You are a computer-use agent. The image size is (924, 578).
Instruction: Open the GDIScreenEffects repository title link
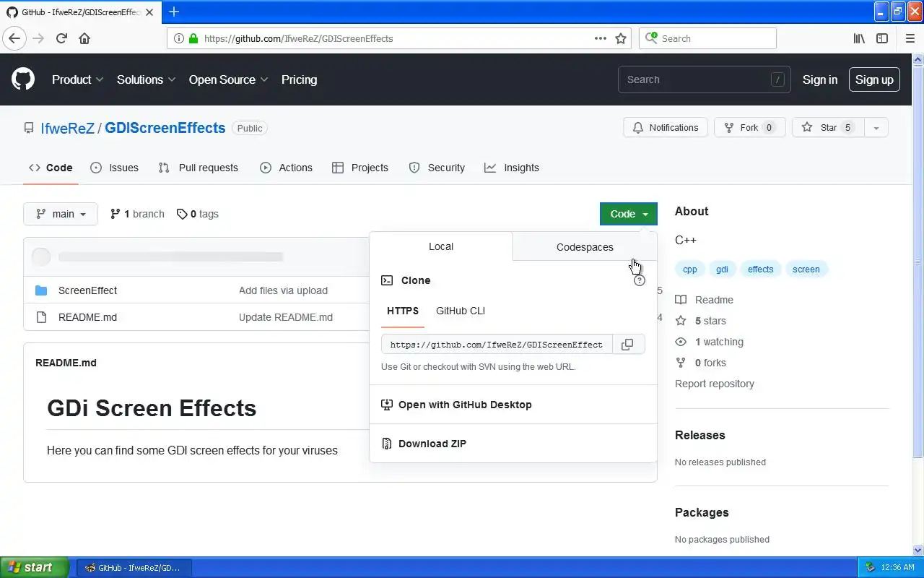click(165, 128)
